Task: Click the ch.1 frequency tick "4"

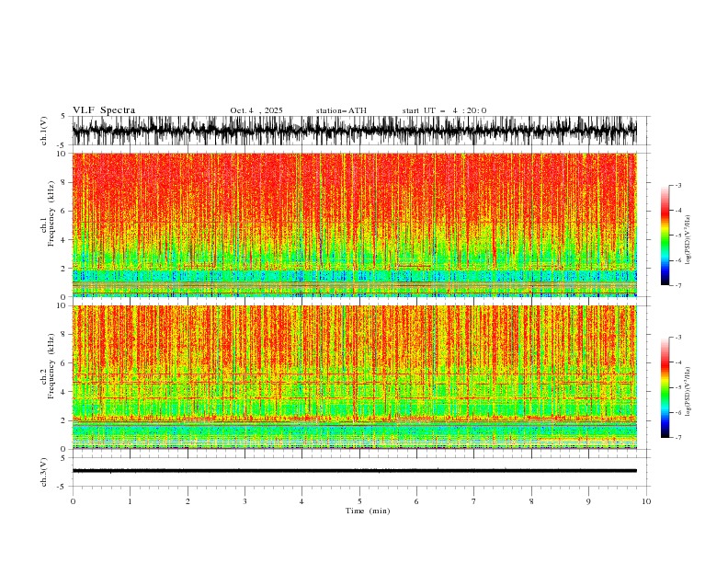Action: point(64,240)
